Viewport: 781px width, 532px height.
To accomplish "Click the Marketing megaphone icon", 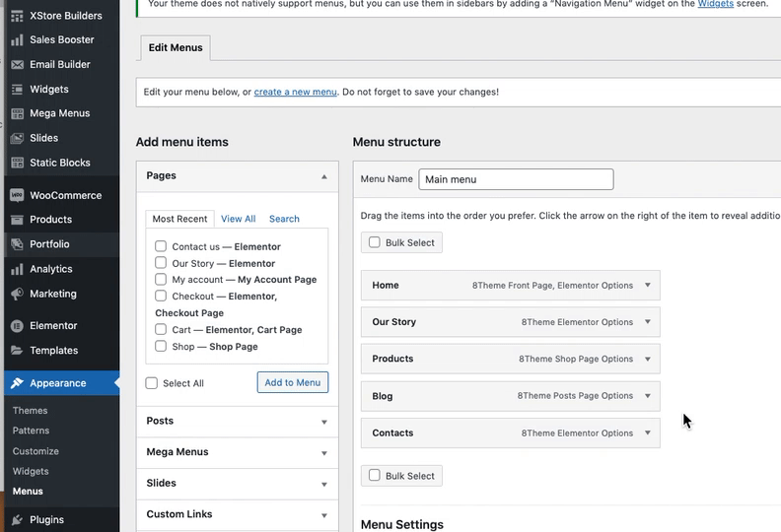I will [x=17, y=294].
